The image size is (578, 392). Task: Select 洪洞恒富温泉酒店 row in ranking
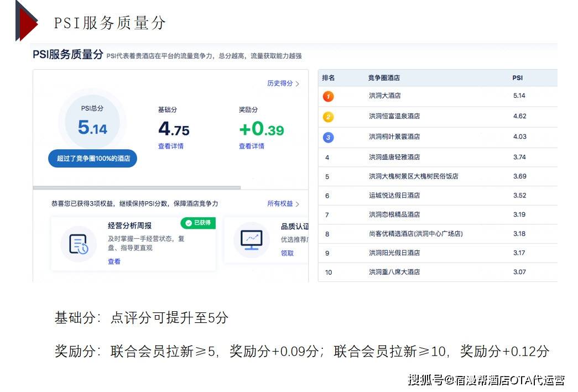pos(394,117)
